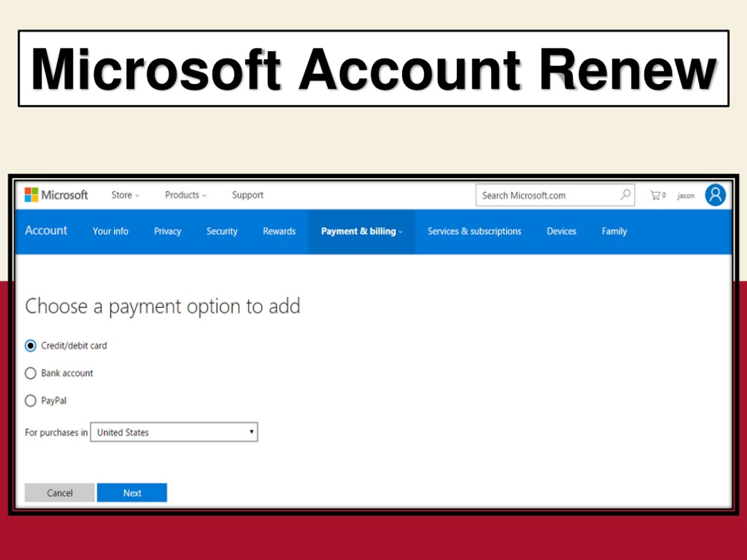Screen dimensions: 747x560
Task: Go to the Security tab
Action: point(222,231)
